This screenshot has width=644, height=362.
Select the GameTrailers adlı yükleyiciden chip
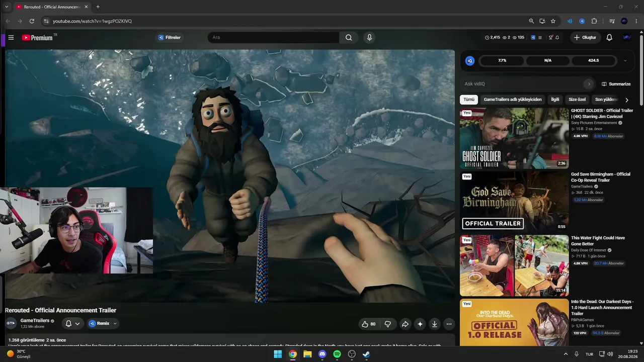513,100
